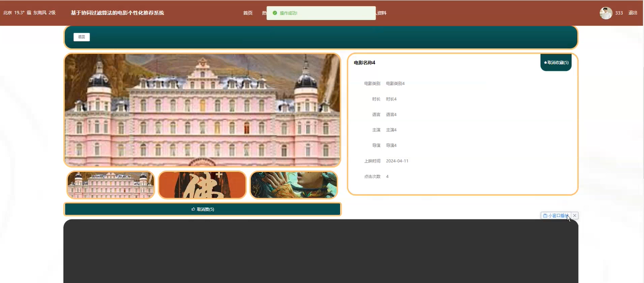Click the 电影类别4 category value
Screen dimensions: 644x283
coord(395,84)
